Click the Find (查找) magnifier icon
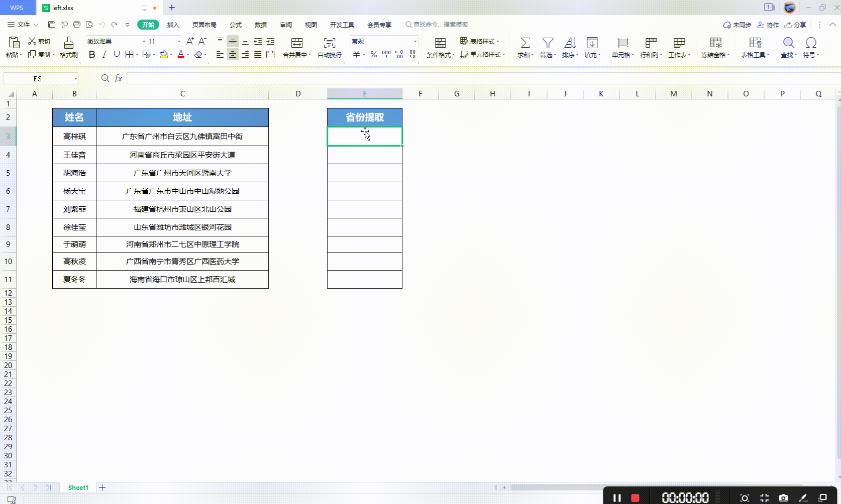 tap(789, 43)
